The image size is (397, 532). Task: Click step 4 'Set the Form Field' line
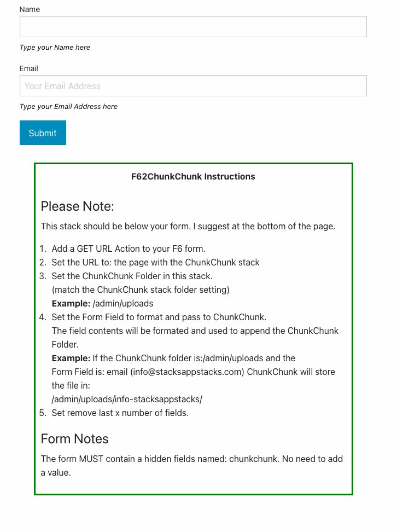pyautogui.click(x=159, y=317)
